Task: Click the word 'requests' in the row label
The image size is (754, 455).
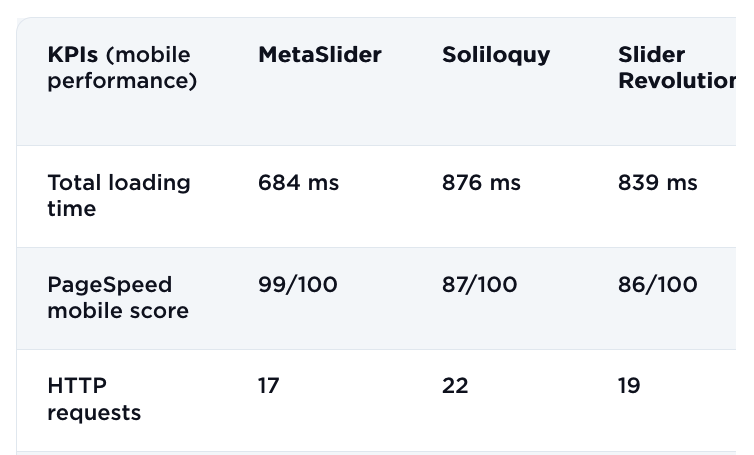Action: click(94, 412)
